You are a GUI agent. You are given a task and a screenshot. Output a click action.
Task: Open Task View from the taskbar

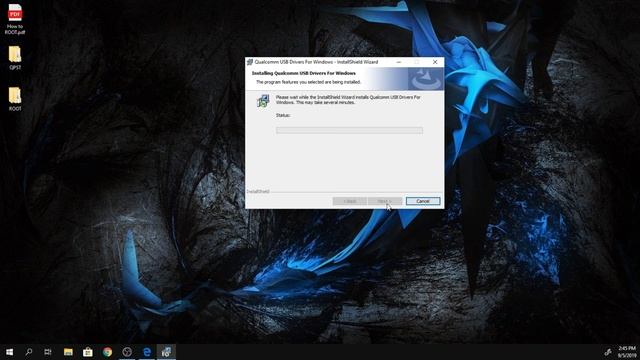48,352
